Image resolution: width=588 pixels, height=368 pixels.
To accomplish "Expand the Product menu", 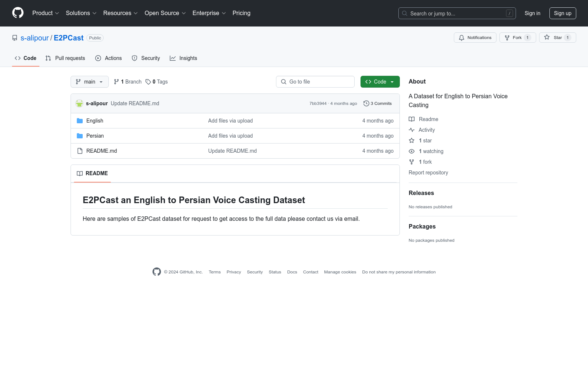I will [x=46, y=13].
